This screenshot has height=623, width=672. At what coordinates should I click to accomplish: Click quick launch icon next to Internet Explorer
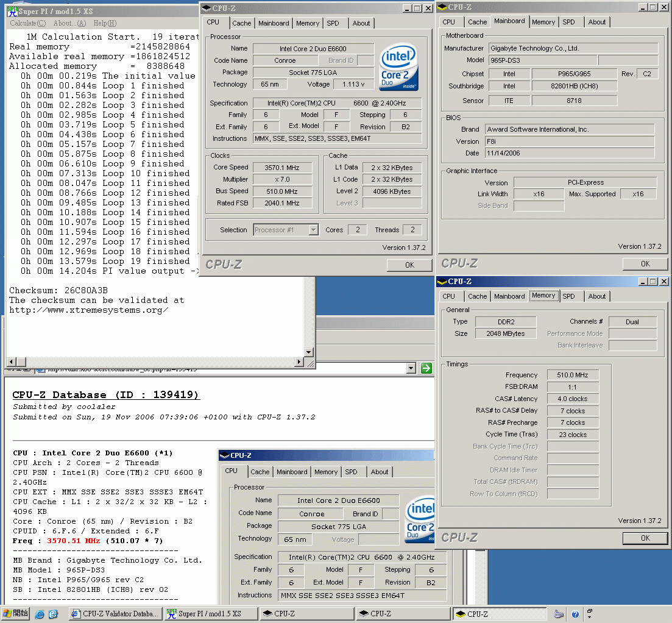click(x=53, y=614)
